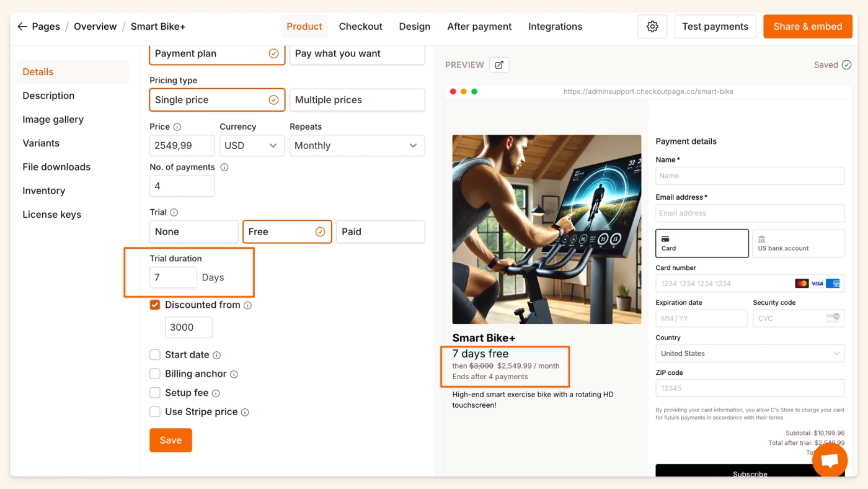Click the Security code CVC field

799,318
